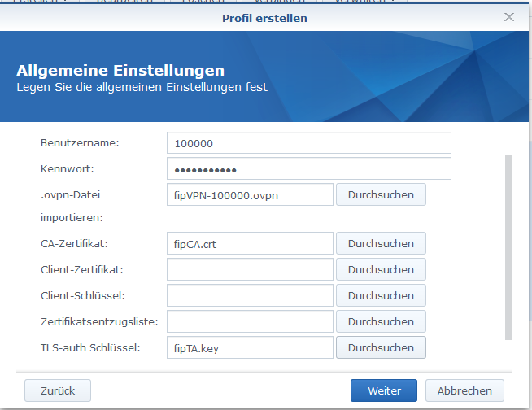Click the Benutzername input field
Image resolution: width=532 pixels, height=410 pixels.
[308, 143]
